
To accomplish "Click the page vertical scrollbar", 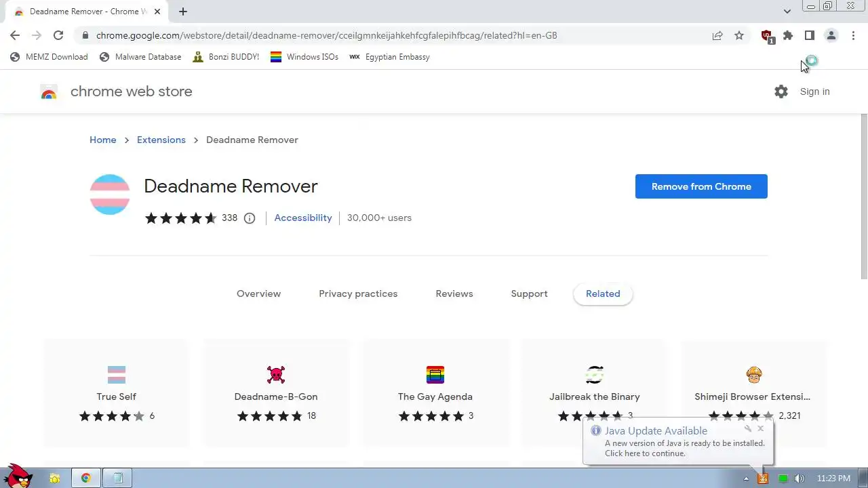I will pos(864,197).
